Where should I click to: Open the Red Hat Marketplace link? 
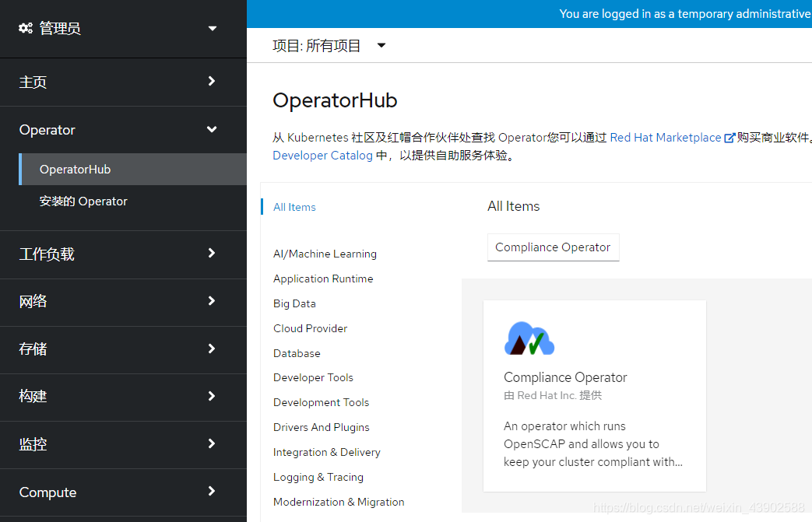[x=666, y=138]
